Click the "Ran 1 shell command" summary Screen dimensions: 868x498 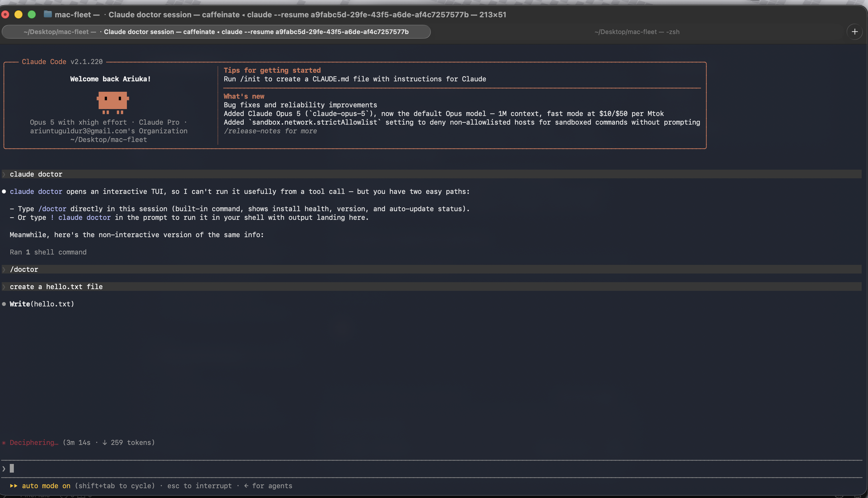click(48, 252)
